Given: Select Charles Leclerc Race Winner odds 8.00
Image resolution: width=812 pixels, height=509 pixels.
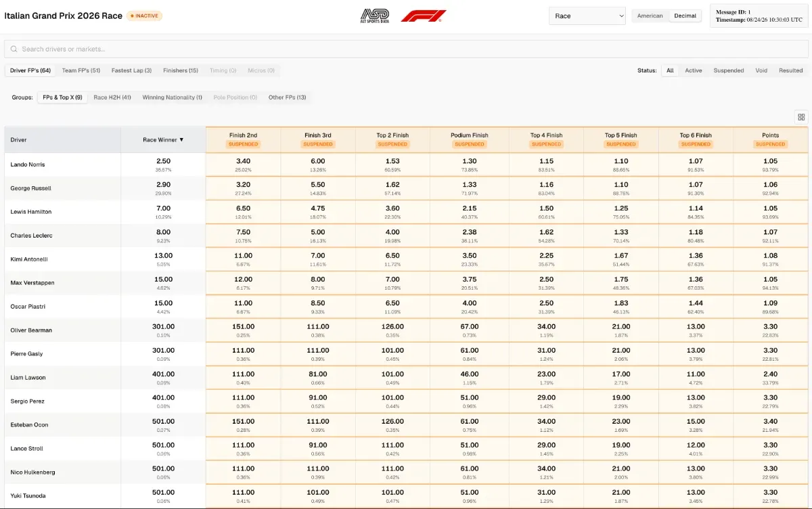Looking at the screenshot, I should [163, 236].
